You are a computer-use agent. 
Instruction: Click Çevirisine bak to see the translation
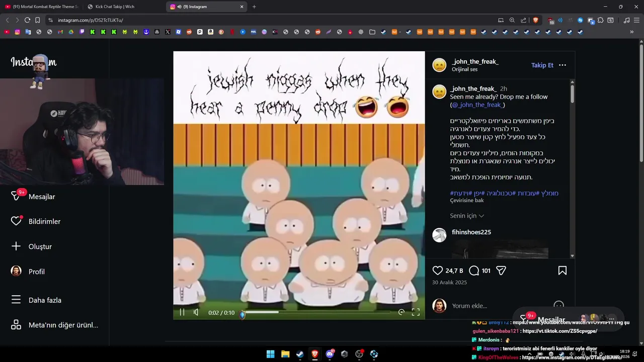(x=467, y=200)
